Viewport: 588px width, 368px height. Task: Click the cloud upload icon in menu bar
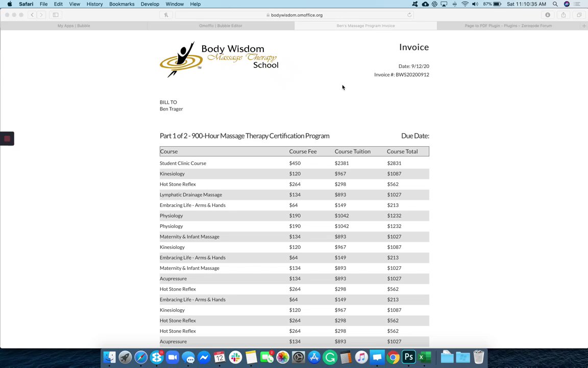click(425, 4)
